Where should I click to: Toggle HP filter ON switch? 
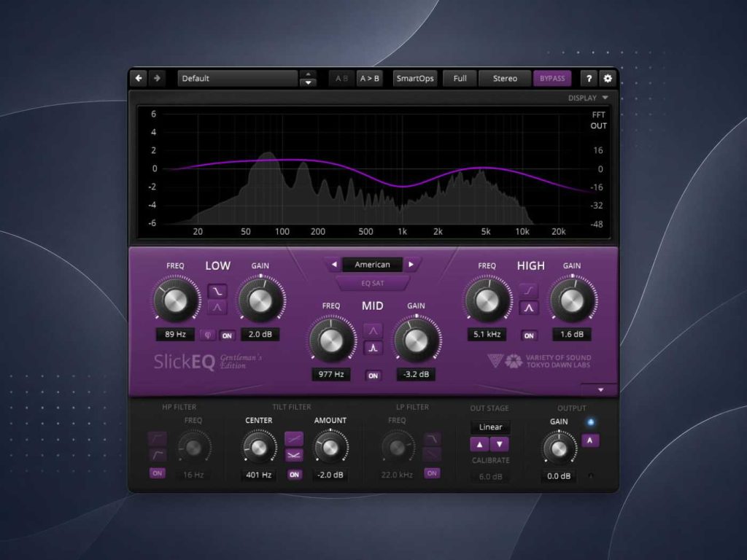click(x=158, y=473)
